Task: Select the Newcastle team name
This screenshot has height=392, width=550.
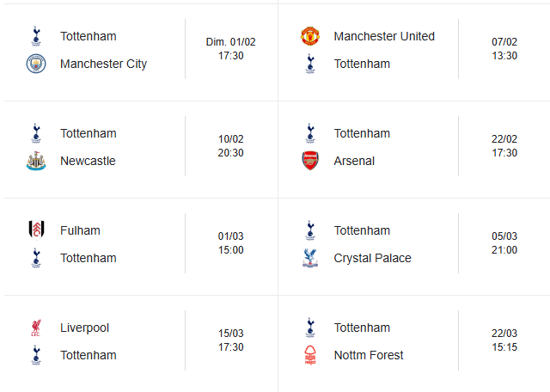Action: click(88, 161)
